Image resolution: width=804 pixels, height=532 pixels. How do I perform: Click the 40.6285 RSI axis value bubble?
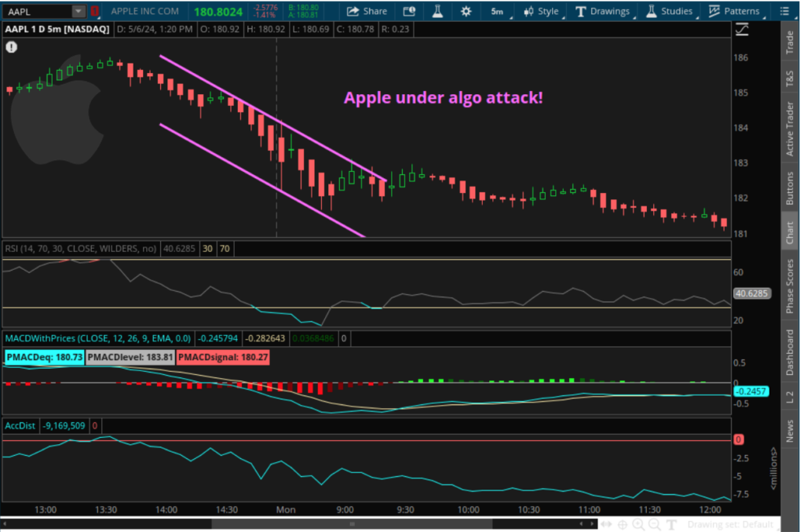click(751, 293)
